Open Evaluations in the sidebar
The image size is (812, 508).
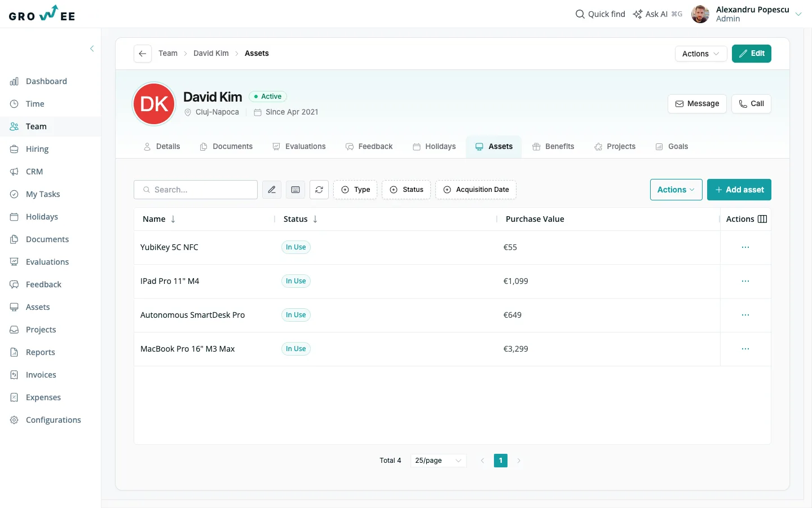(x=50, y=262)
